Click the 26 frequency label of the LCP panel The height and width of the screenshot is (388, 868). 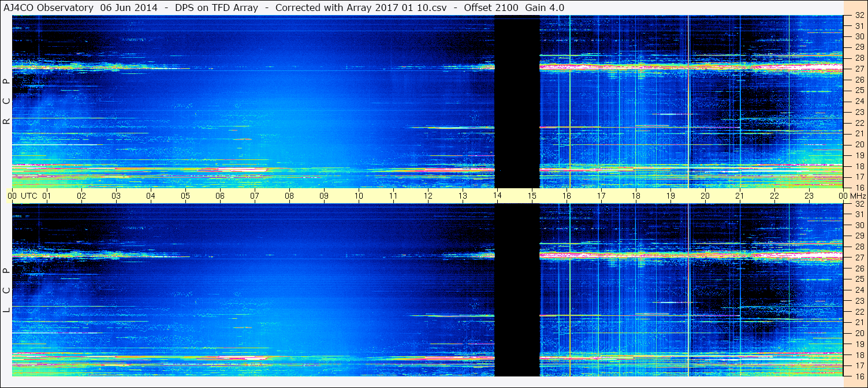pyautogui.click(x=859, y=268)
